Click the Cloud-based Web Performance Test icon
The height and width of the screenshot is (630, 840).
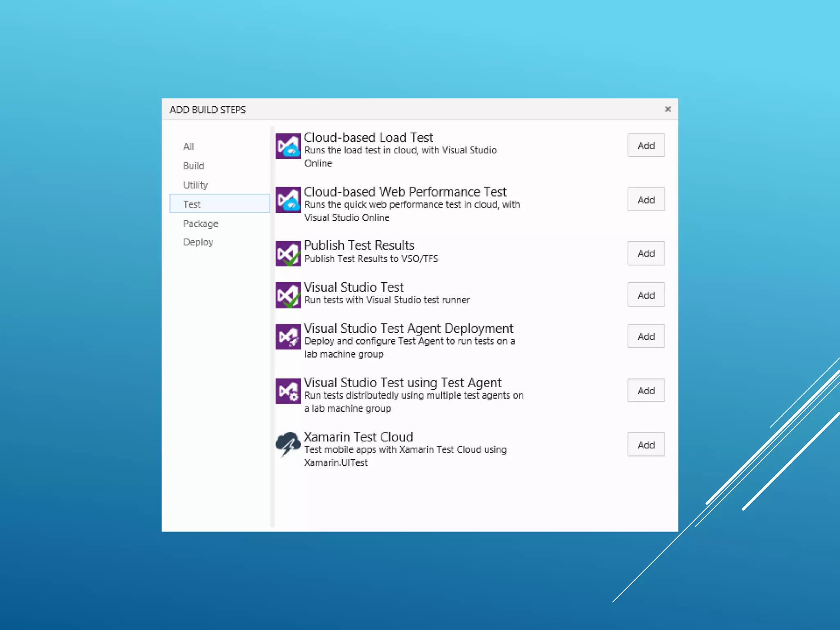(288, 200)
